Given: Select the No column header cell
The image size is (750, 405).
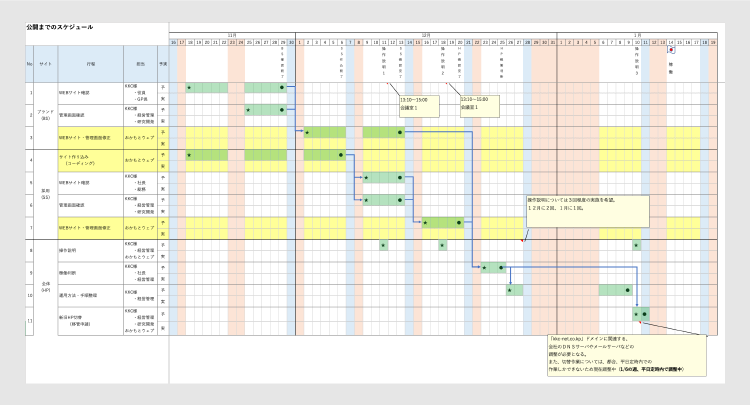Looking at the screenshot, I should (30, 63).
